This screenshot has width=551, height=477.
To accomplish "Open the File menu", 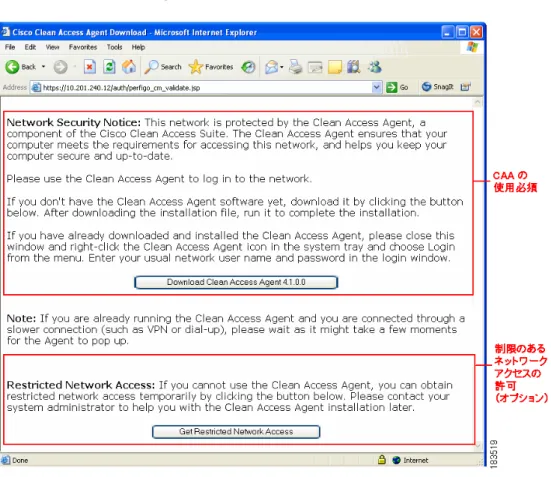I will click(x=10, y=47).
